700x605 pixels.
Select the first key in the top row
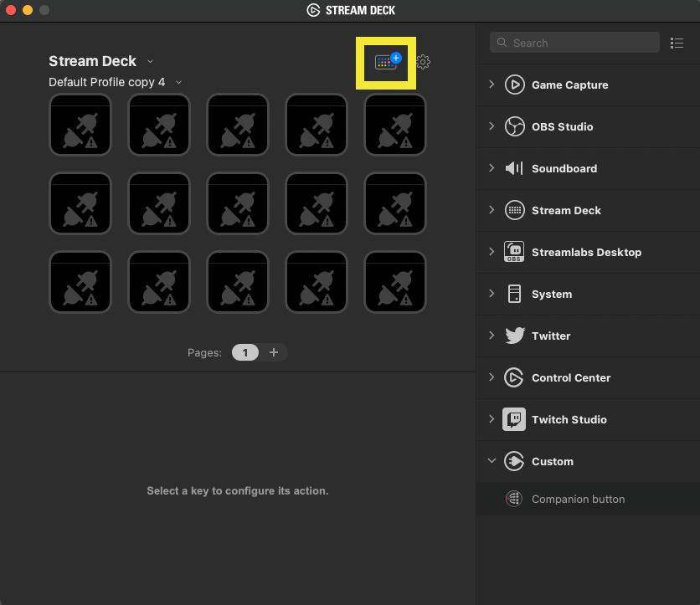tap(80, 125)
